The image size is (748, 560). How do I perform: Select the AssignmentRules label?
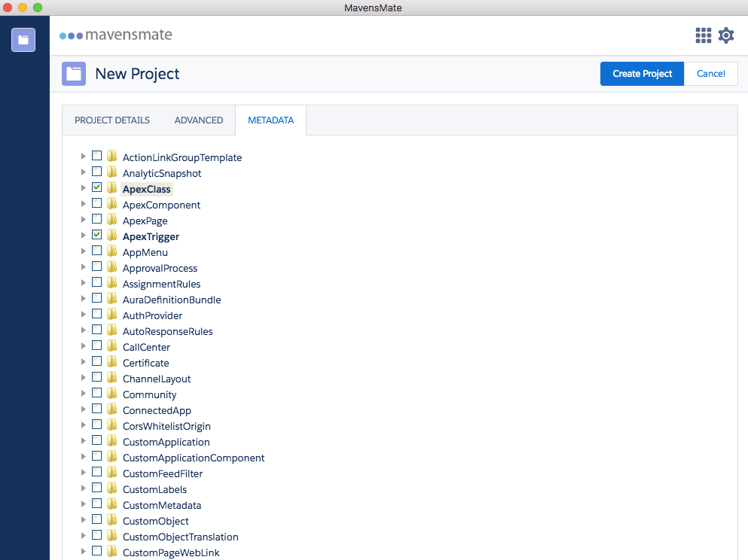(x=161, y=284)
